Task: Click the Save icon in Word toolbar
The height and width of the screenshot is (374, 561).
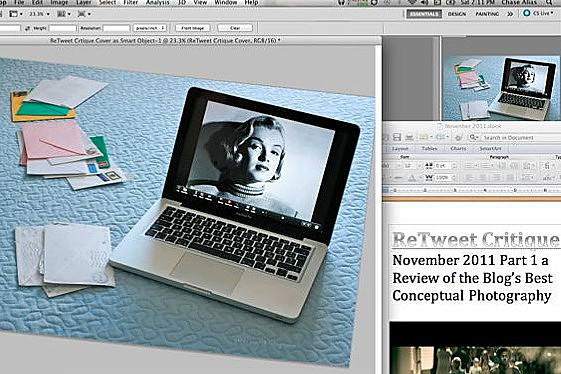Action: (397, 137)
